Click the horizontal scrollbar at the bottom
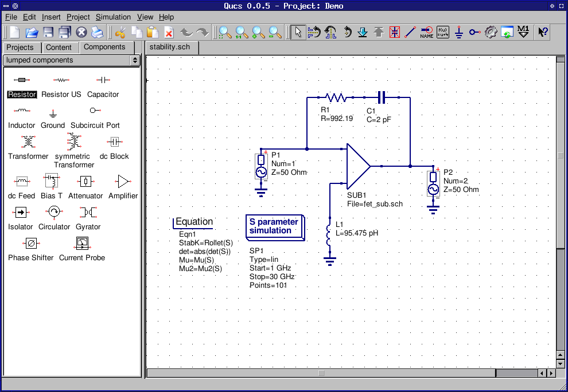The height and width of the screenshot is (392, 568). 321,373
